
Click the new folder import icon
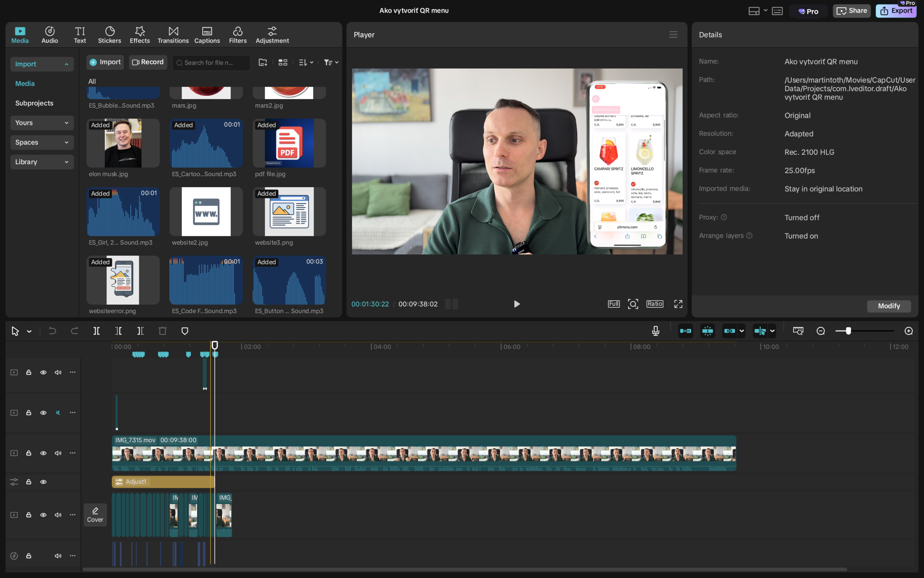(x=263, y=62)
